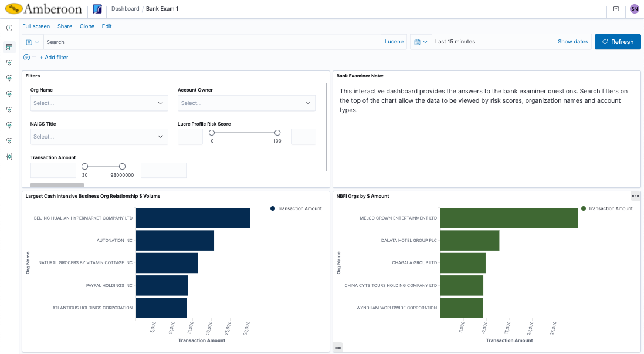The image size is (644, 354).
Task: Click the Atlanticus Holdings Corporation bar
Action: [161, 308]
